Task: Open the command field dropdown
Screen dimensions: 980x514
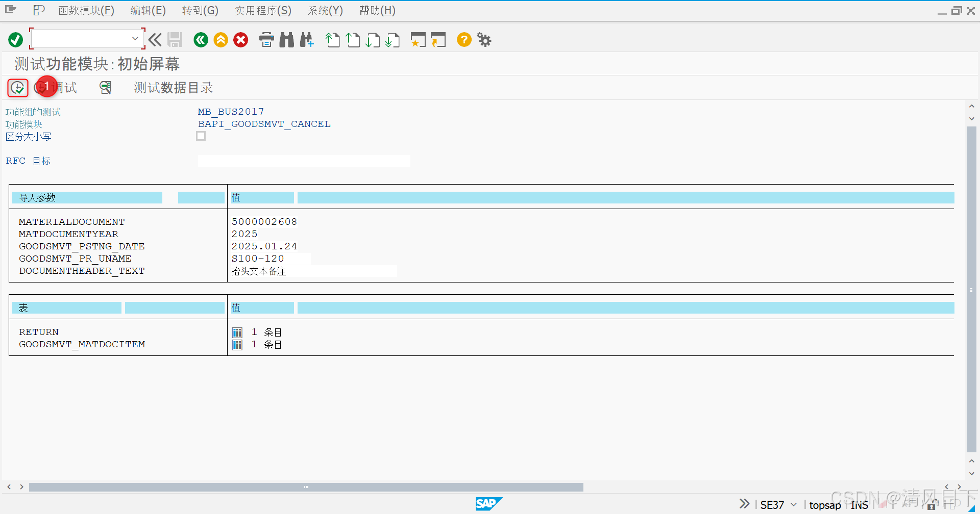Action: 135,38
